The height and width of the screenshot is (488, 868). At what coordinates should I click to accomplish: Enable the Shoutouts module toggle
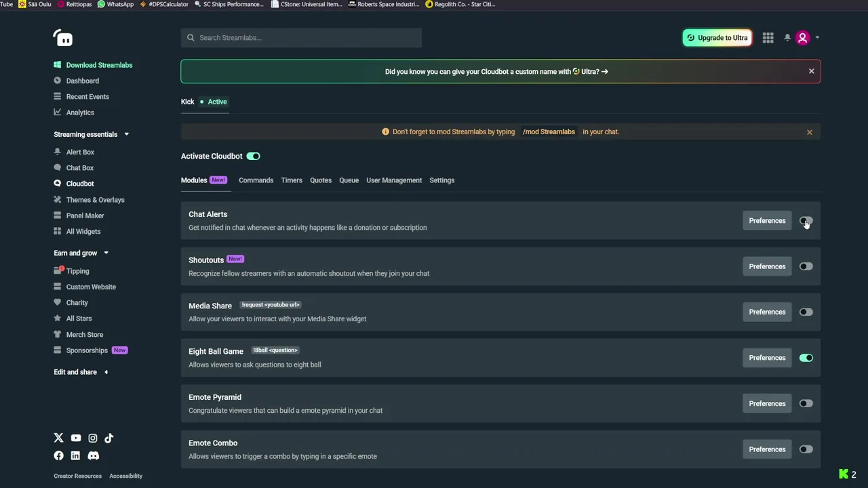pos(806,266)
